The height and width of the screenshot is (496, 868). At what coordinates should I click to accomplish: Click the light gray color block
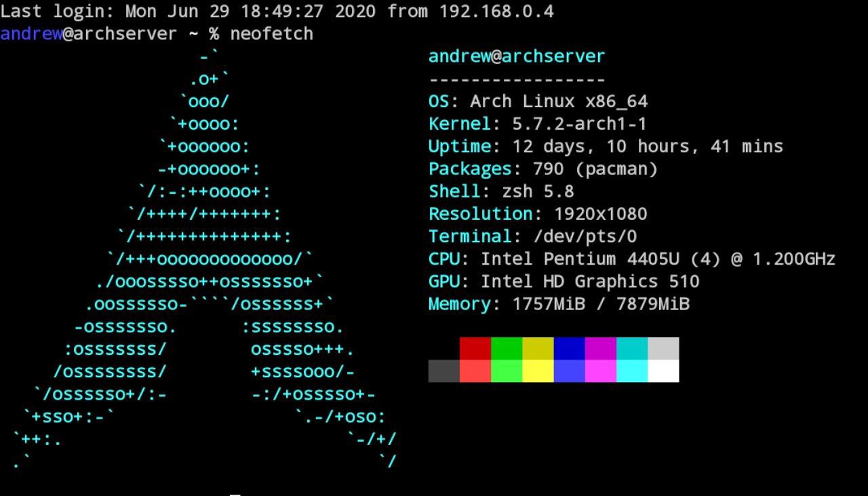[663, 349]
